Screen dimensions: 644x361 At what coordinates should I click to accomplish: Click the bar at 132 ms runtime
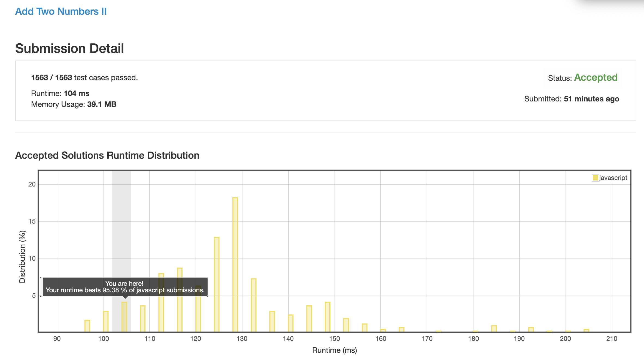[x=254, y=305]
